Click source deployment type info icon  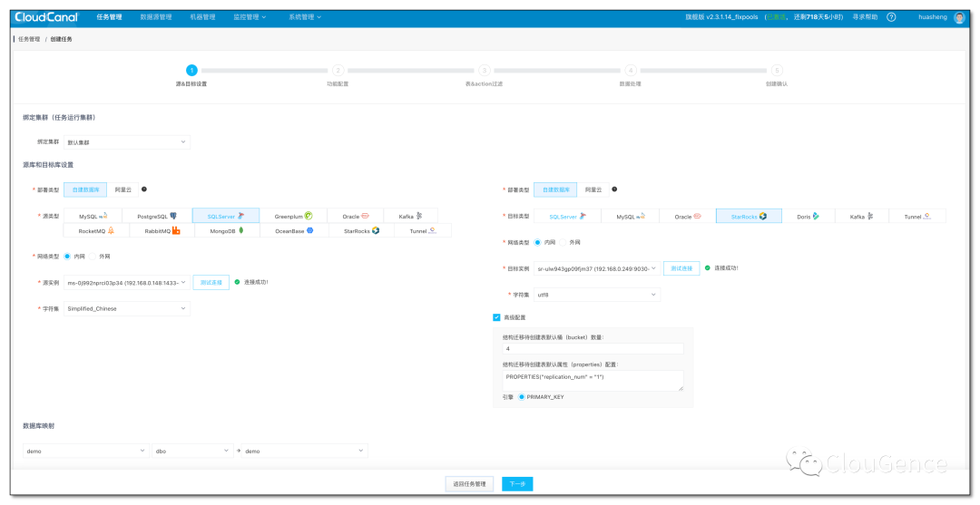144,189
